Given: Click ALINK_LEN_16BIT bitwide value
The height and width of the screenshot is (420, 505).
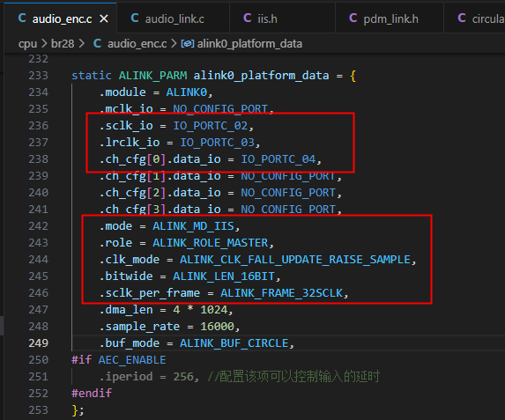Looking at the screenshot, I should 224,276.
